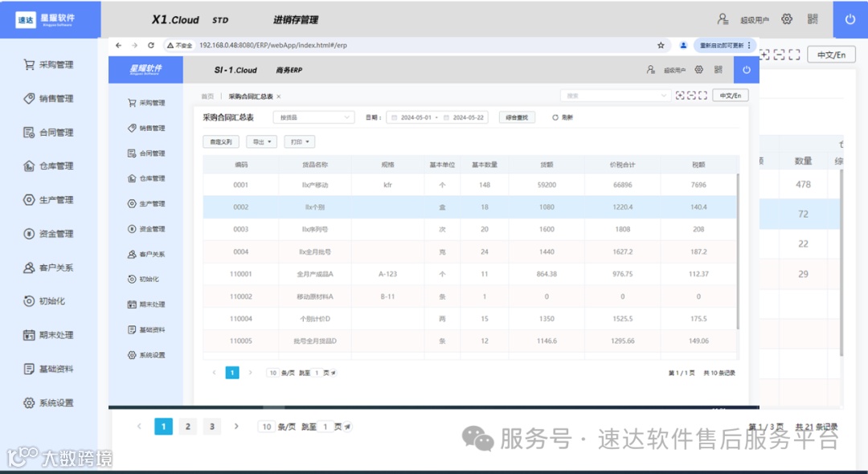This screenshot has width=868, height=474.
Task: Click the 价税合计 column header
Action: click(622, 165)
